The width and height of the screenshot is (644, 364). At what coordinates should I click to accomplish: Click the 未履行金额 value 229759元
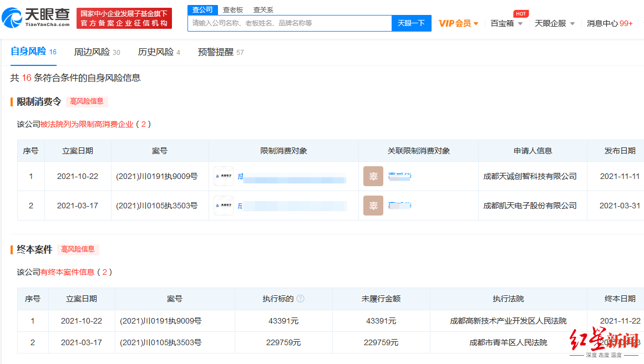[x=381, y=342]
